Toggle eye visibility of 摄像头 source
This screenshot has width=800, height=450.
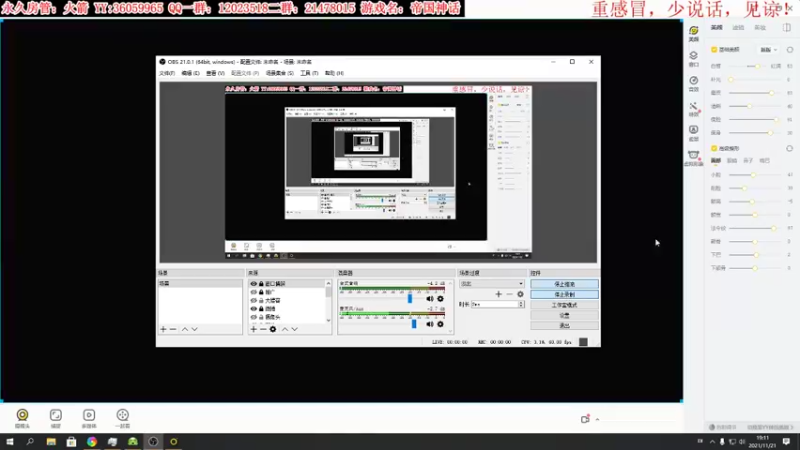coord(253,317)
